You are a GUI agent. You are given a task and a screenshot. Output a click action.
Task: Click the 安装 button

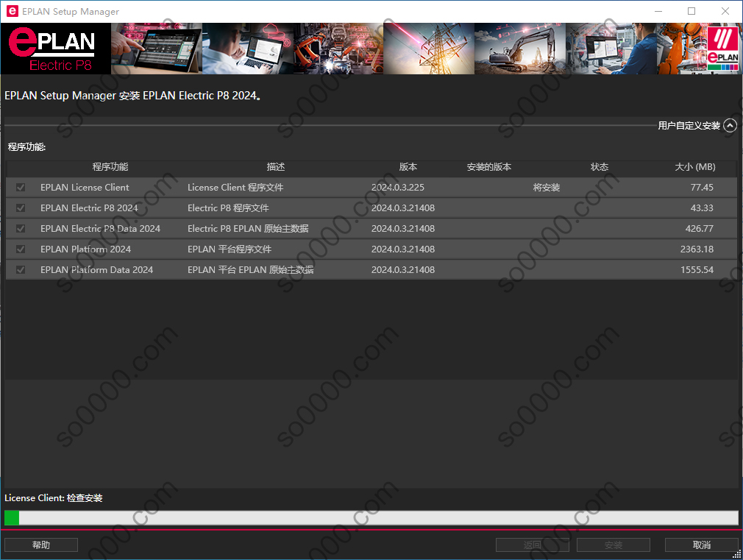(x=614, y=545)
